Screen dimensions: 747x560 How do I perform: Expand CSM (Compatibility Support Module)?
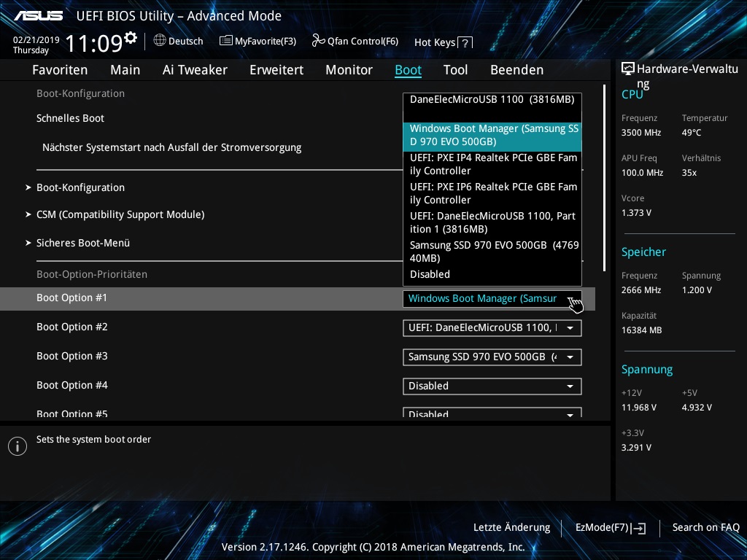click(120, 215)
